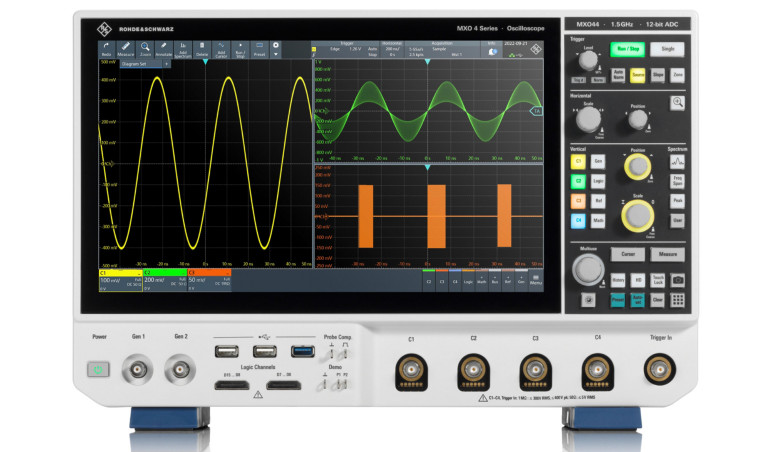Add Gen from bottom signal bar
Image resolution: width=770 pixels, height=452 pixels.
coord(522,281)
